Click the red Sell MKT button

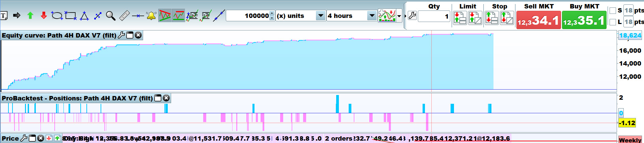click(538, 20)
